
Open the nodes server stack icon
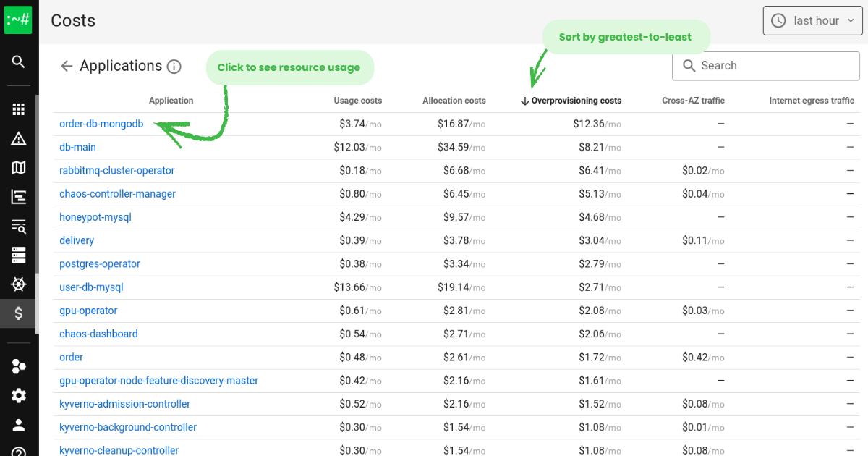[19, 255]
